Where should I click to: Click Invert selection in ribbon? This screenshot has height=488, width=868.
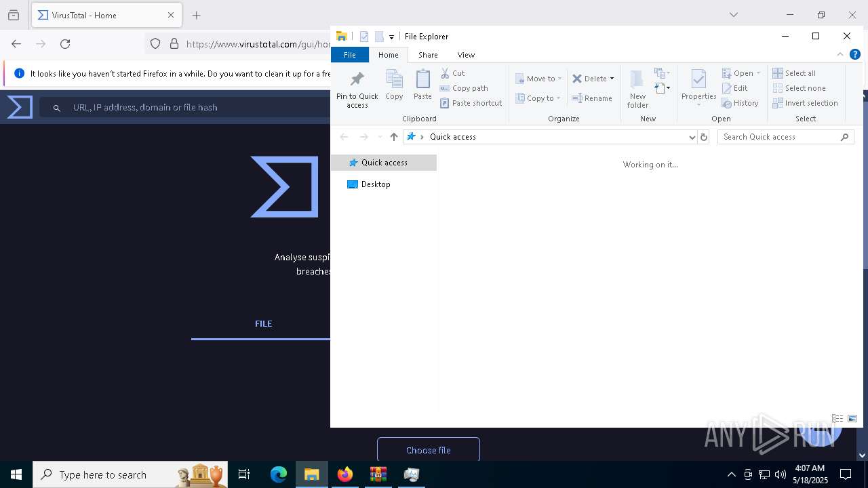tap(805, 103)
